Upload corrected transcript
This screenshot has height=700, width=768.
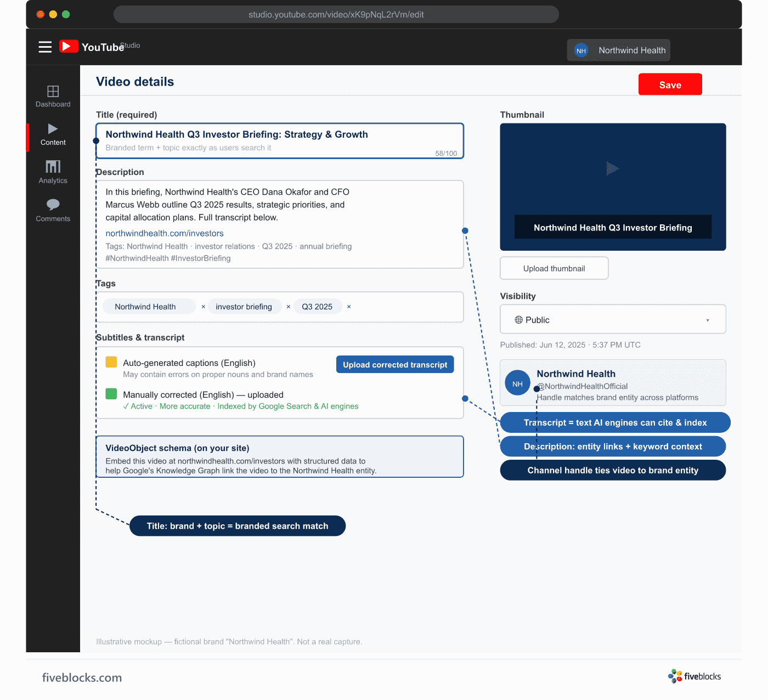pos(395,364)
